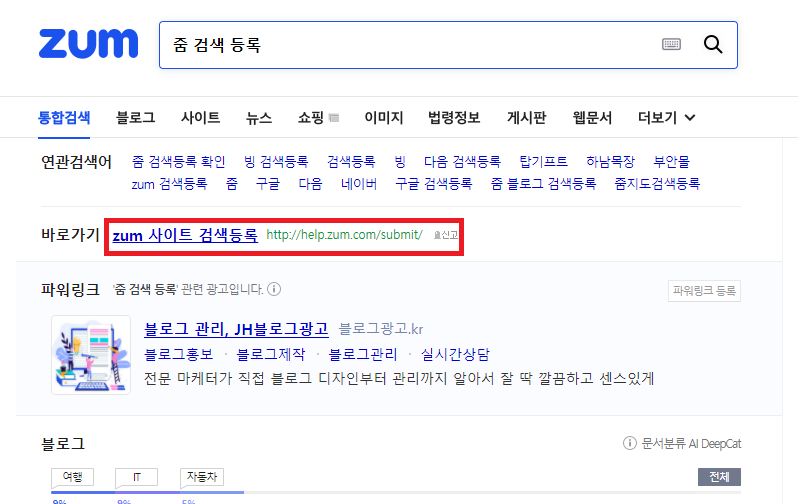
Task: Click the 신고 report icon next to help.zum.com
Action: click(445, 235)
